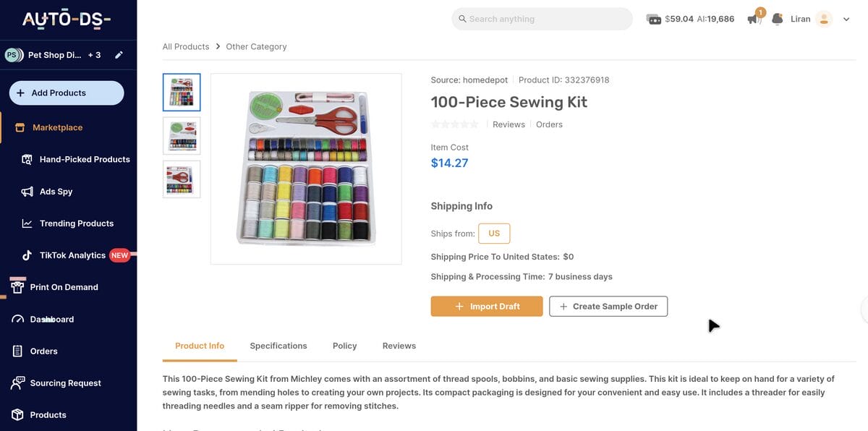Open the Print On Demand section
868x431 pixels.
click(64, 286)
